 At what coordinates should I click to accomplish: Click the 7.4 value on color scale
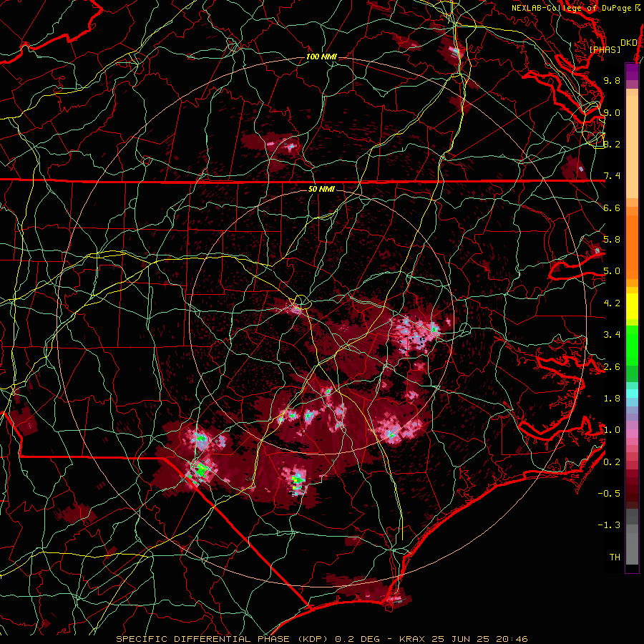pyautogui.click(x=612, y=176)
